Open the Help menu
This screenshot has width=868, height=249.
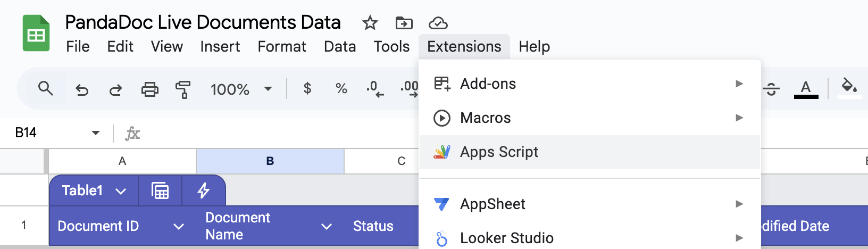[x=535, y=47]
